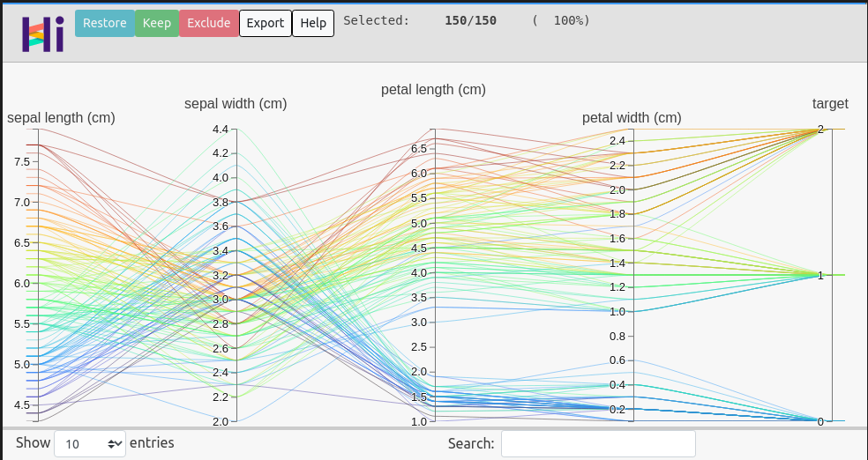Click tick 7.5 on sepal length axis
Image resolution: width=868 pixels, height=460 pixels.
pyautogui.click(x=22, y=161)
